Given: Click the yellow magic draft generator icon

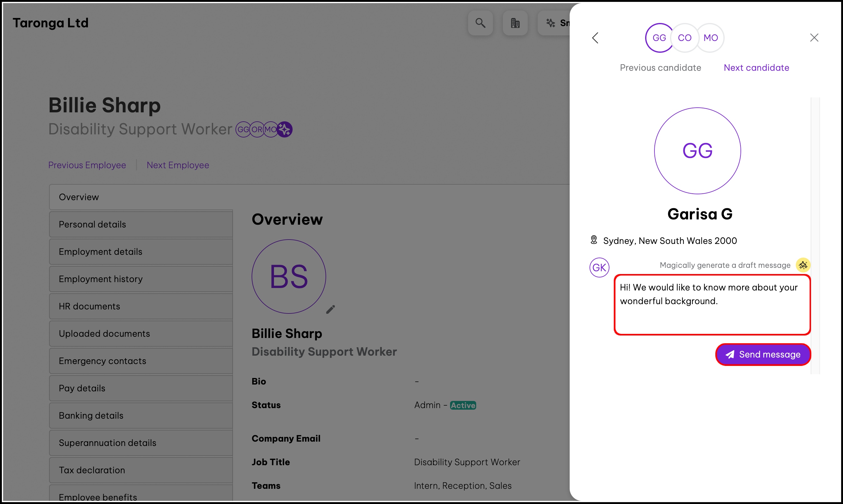Looking at the screenshot, I should 803,265.
